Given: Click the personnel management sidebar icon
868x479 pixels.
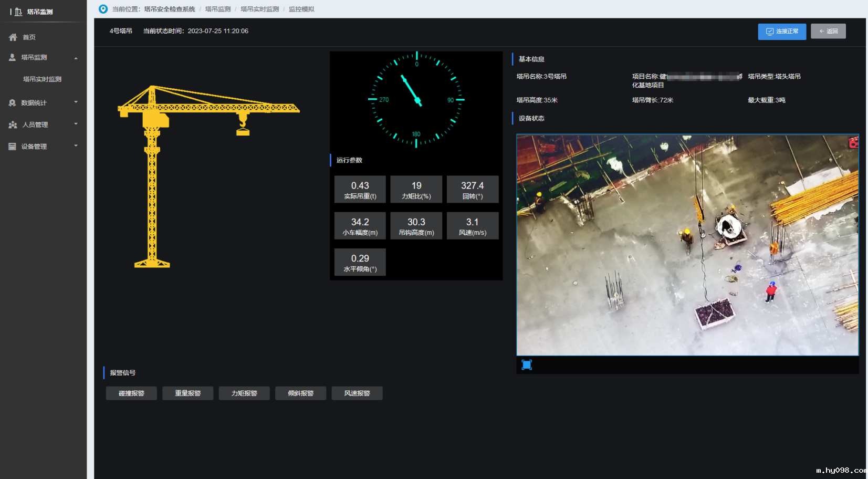Looking at the screenshot, I should [13, 124].
